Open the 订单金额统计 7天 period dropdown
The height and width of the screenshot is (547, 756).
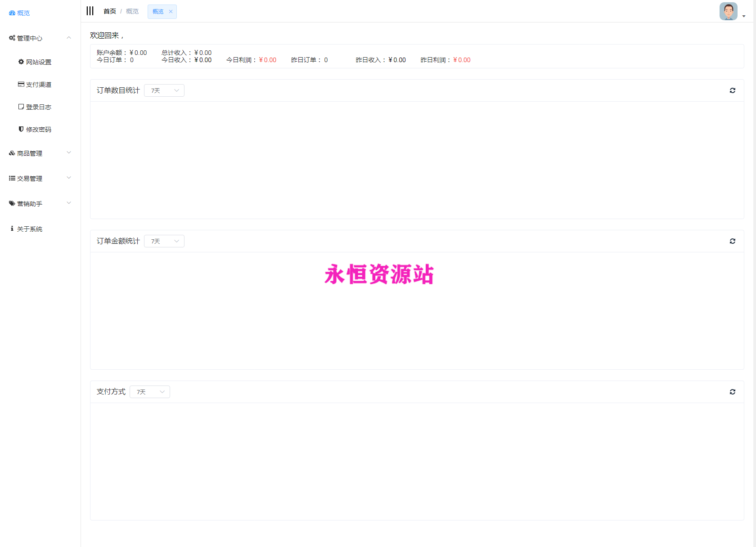coord(164,241)
